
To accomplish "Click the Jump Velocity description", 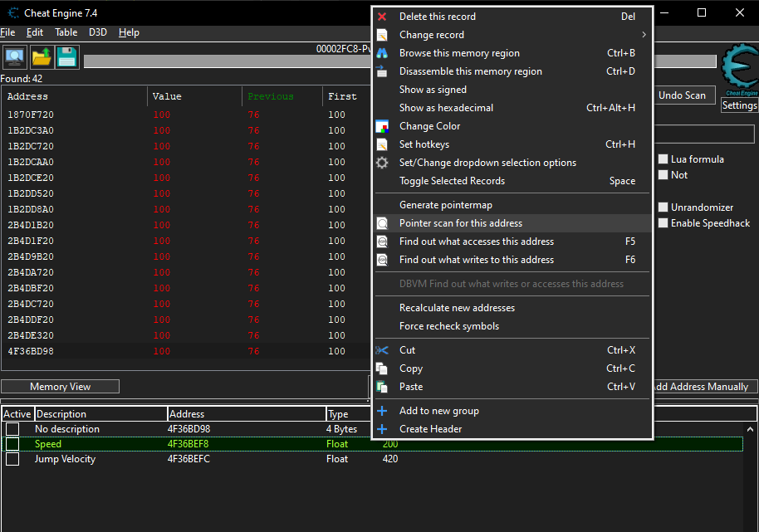I will (x=65, y=459).
